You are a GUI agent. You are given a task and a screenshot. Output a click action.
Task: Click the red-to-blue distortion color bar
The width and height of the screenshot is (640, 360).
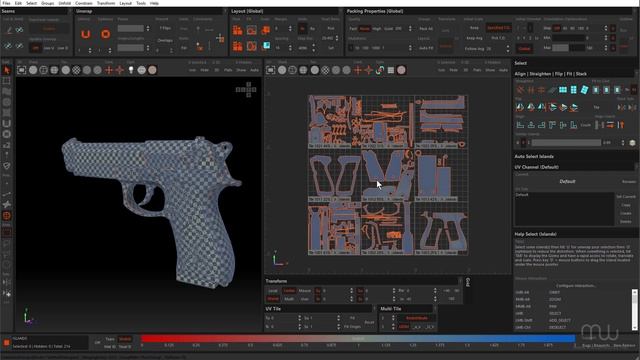[358, 339]
